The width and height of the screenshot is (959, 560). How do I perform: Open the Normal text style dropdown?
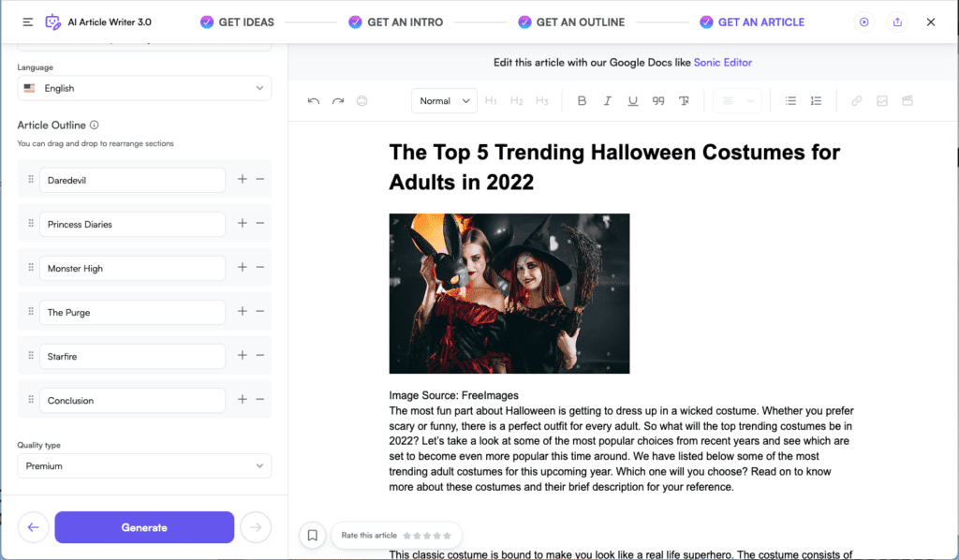(x=444, y=101)
